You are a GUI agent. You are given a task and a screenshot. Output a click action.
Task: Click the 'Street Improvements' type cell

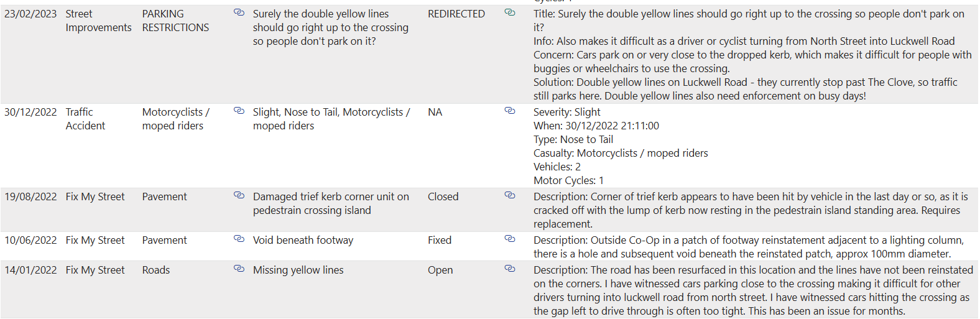click(98, 21)
